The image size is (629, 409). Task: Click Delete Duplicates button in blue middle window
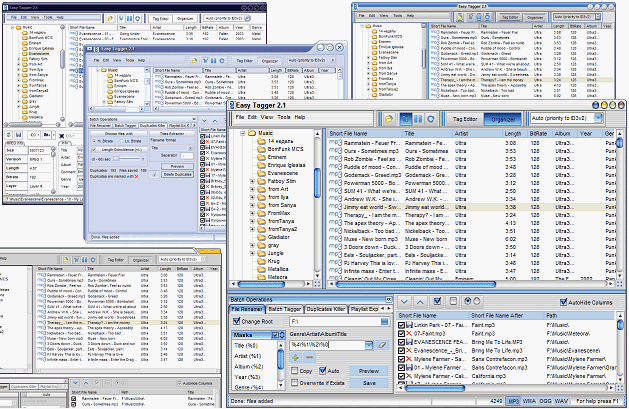[x=177, y=174]
